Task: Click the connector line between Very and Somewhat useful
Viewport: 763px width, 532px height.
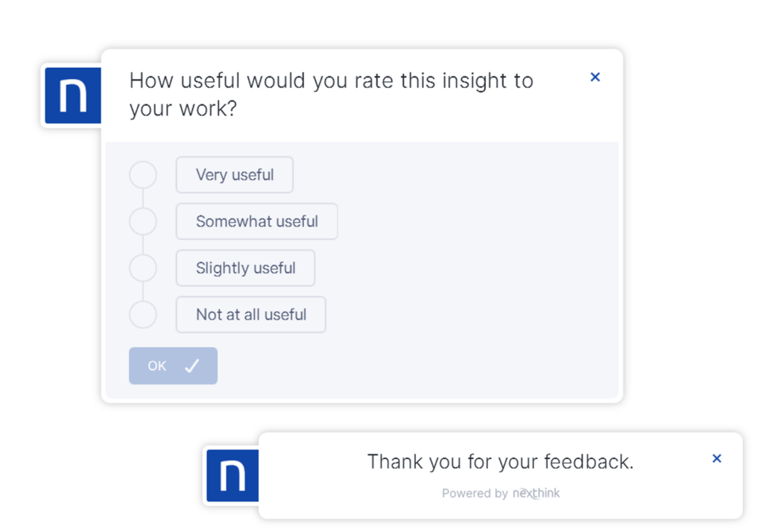Action: click(143, 198)
